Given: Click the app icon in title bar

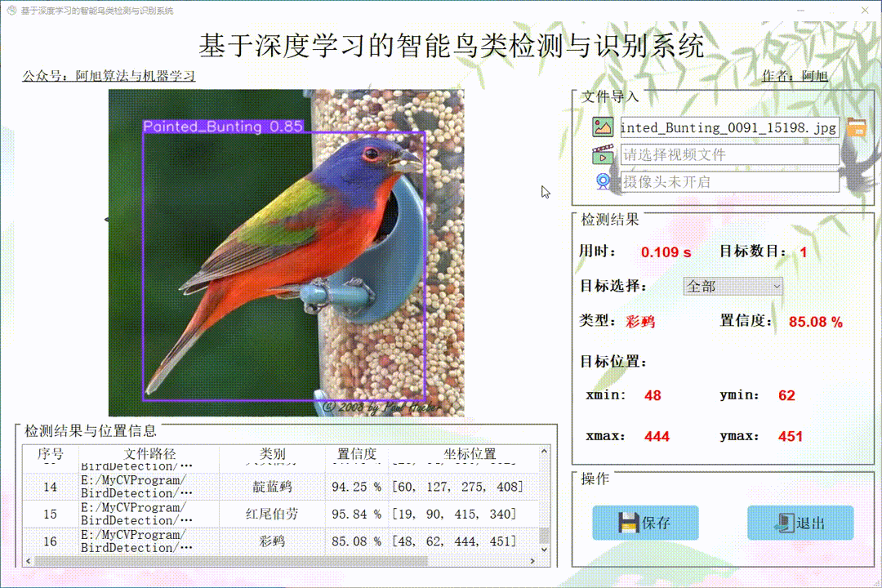Looking at the screenshot, I should (x=11, y=10).
